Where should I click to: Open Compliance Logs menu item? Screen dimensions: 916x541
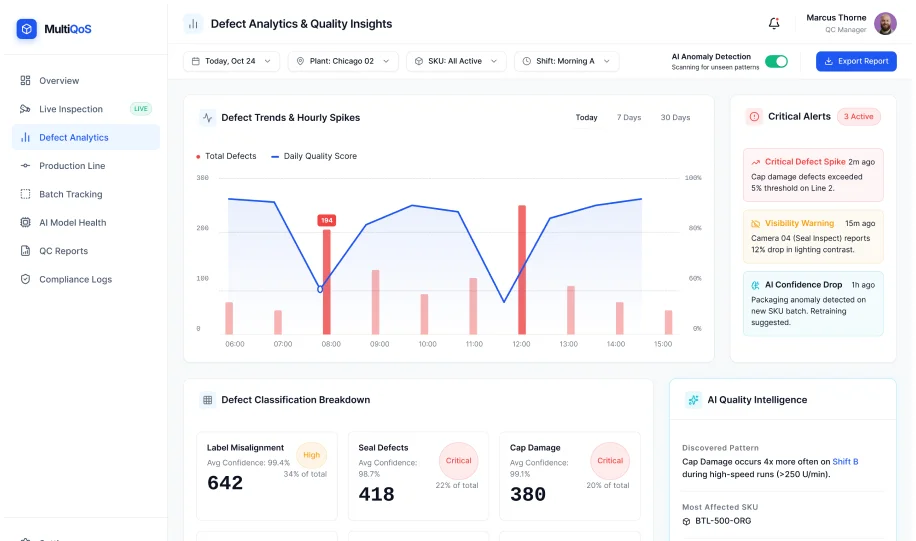[x=86, y=279]
